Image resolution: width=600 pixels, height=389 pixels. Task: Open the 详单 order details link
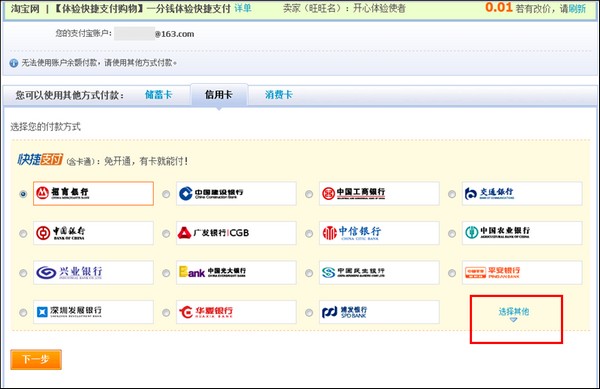[x=243, y=8]
